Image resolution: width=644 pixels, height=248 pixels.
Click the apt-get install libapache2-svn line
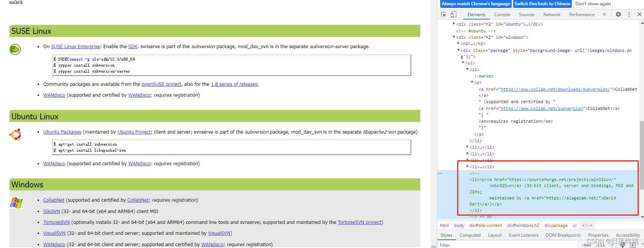tap(89, 150)
